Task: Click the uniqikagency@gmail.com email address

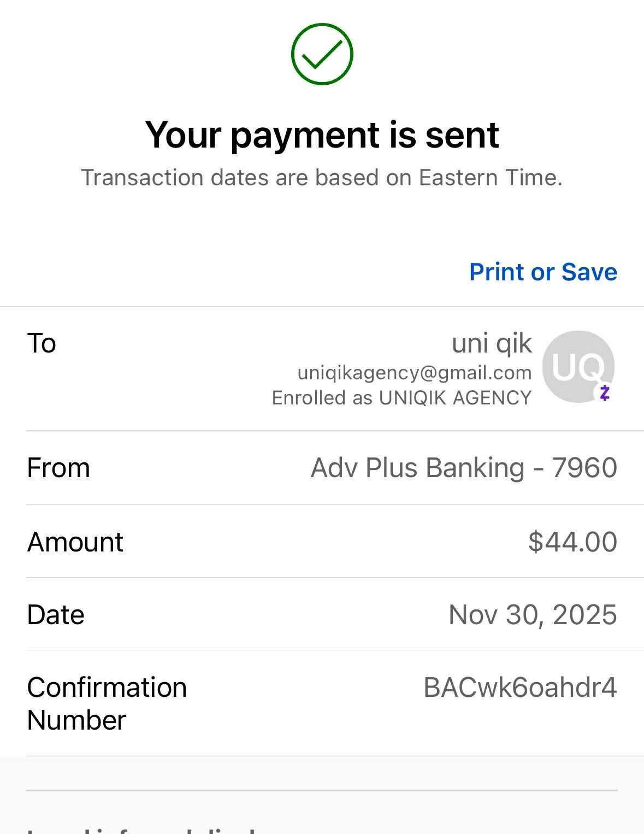Action: coord(414,373)
